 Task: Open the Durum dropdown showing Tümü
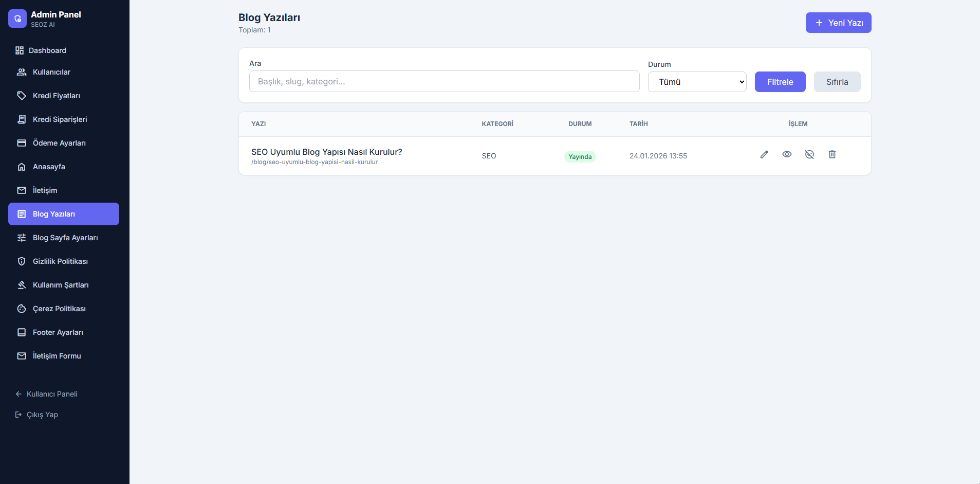[x=697, y=82]
